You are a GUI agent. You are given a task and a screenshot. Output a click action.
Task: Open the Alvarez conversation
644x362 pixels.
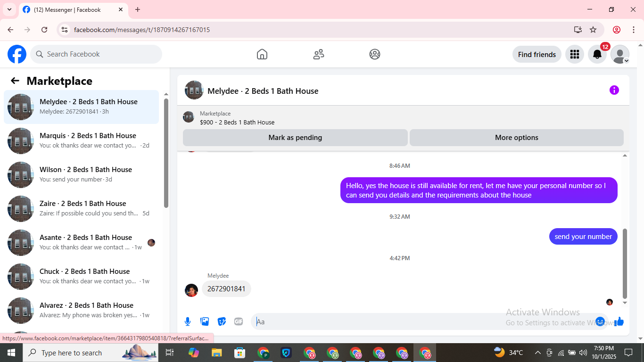click(81, 311)
